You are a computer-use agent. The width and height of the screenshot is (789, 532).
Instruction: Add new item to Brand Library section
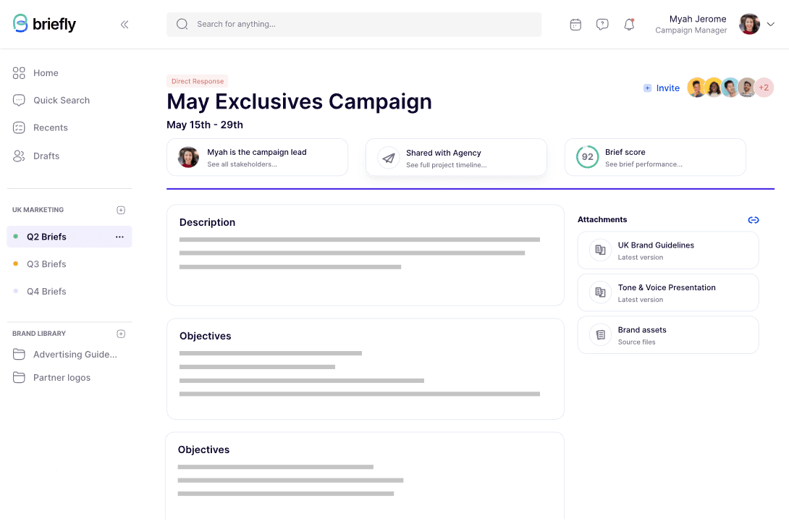point(121,334)
